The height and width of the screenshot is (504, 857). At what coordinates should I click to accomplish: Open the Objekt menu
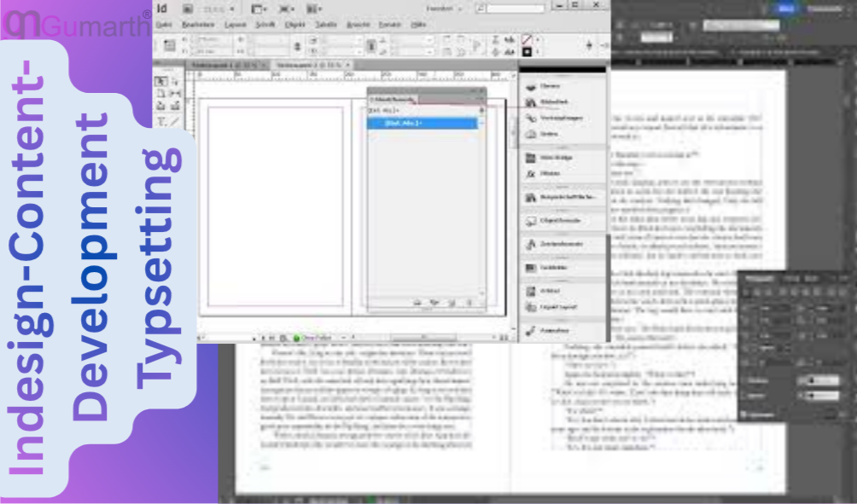coord(295,25)
